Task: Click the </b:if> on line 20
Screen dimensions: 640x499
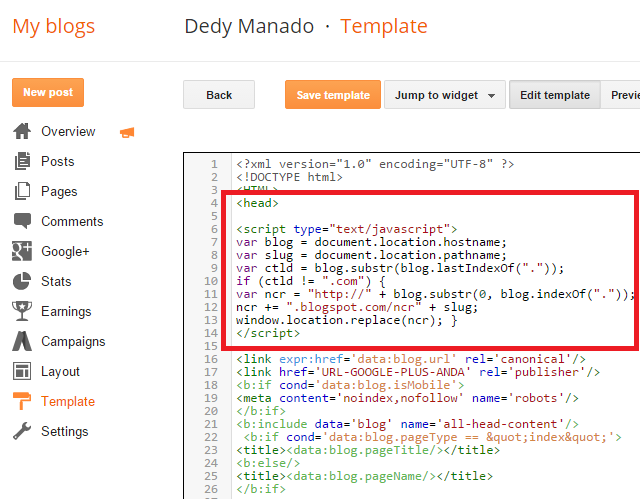Action: tap(261, 411)
